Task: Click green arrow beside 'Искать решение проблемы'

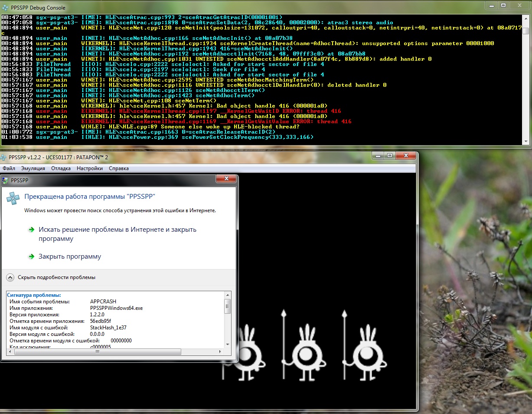Action: pyautogui.click(x=31, y=230)
